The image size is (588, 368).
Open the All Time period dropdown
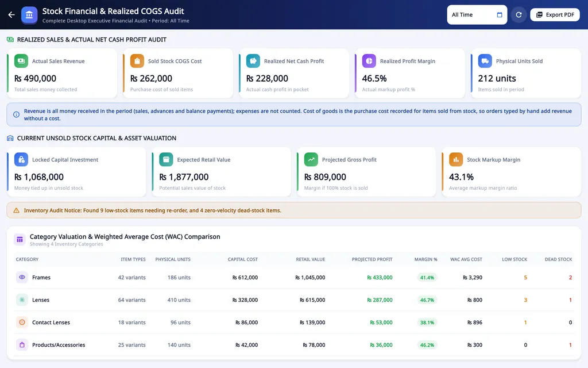pyautogui.click(x=477, y=14)
